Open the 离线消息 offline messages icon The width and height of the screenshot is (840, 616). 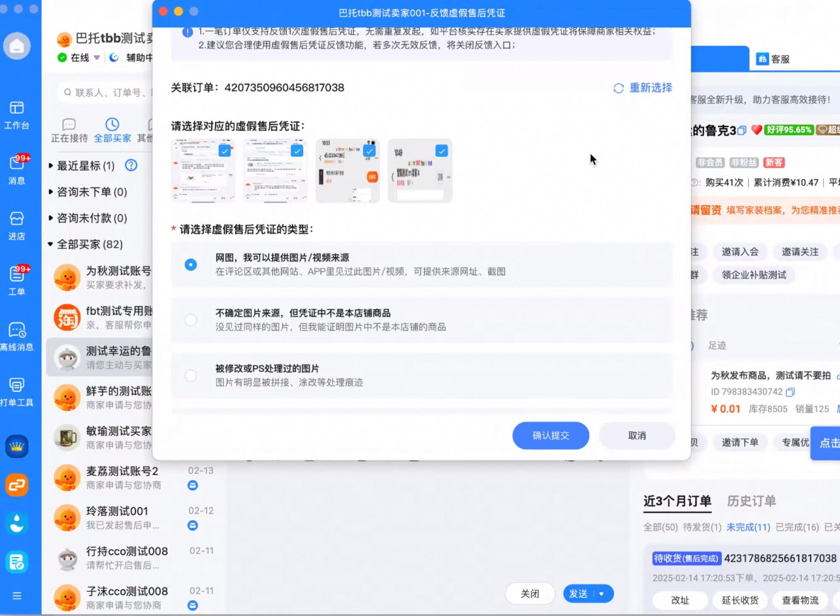[16, 337]
